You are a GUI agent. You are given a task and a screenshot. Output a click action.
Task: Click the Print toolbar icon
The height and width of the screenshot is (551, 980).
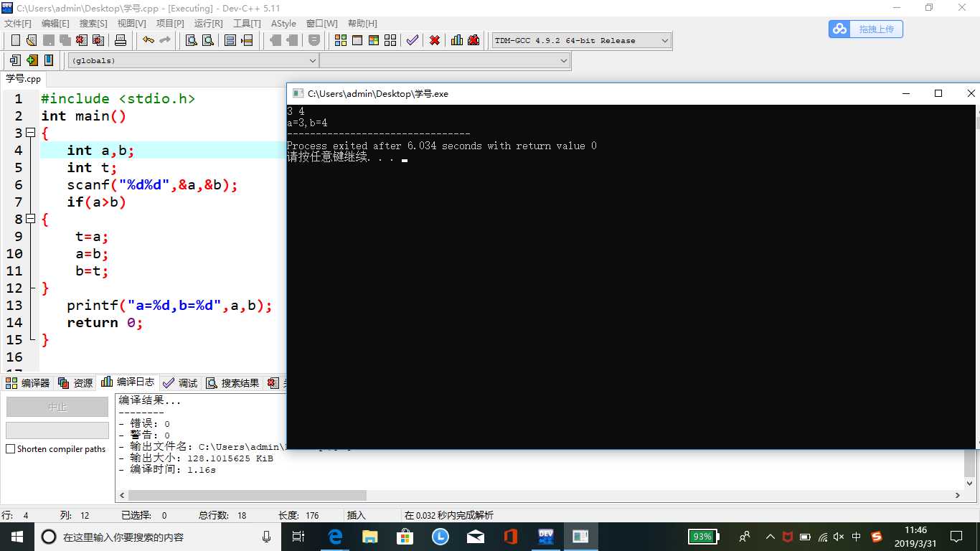tap(121, 40)
